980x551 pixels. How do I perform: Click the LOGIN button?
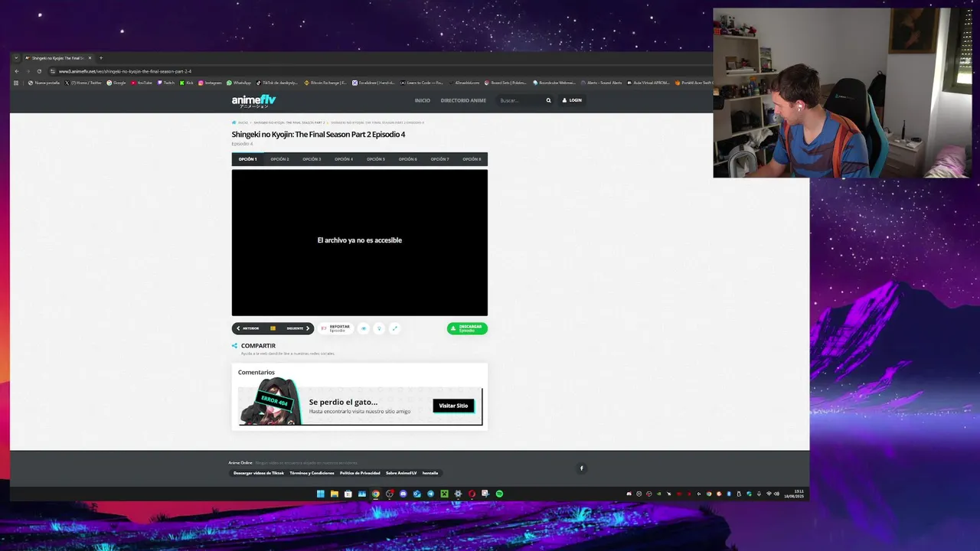tap(572, 100)
